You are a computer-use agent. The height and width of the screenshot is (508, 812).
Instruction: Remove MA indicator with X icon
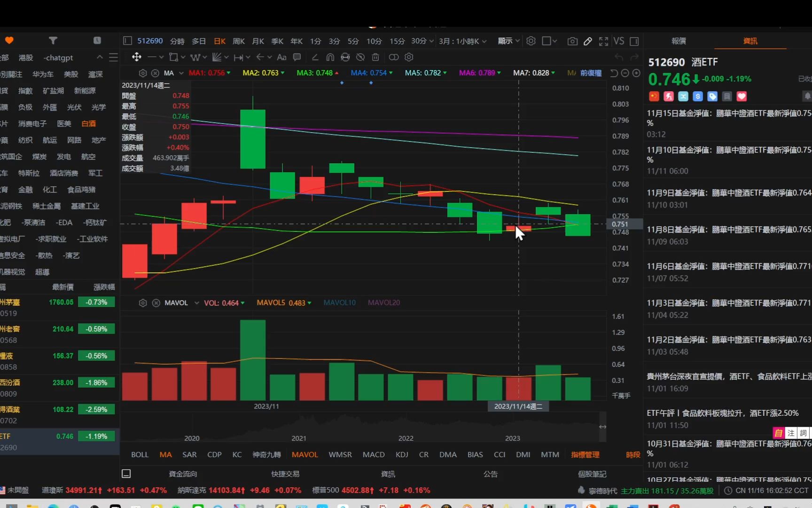coord(155,73)
